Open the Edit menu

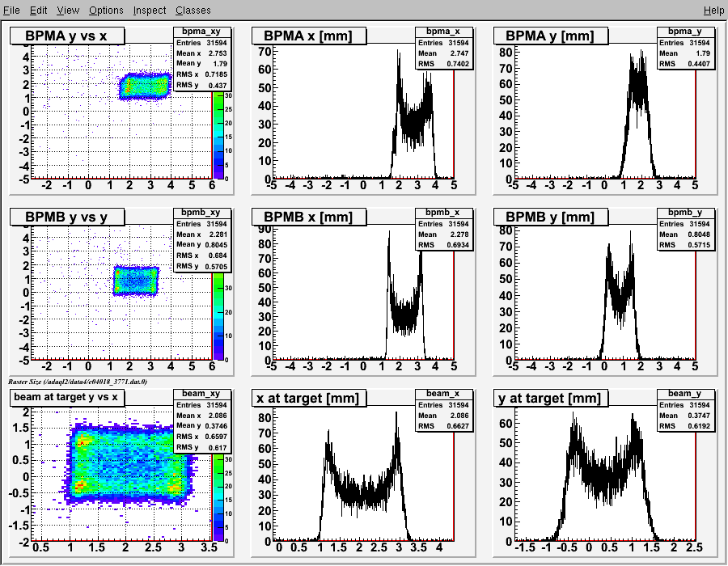39,11
